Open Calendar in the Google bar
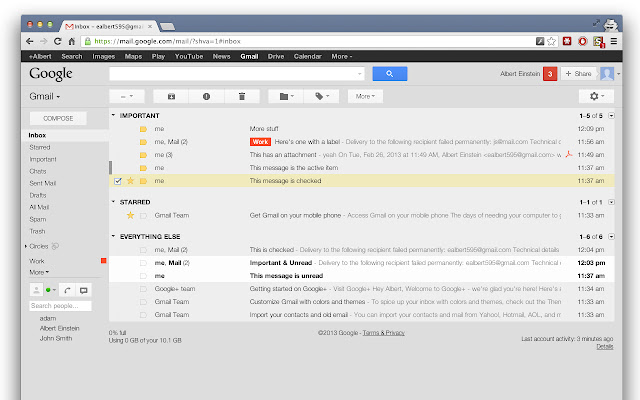This screenshot has width=640, height=400. (308, 56)
